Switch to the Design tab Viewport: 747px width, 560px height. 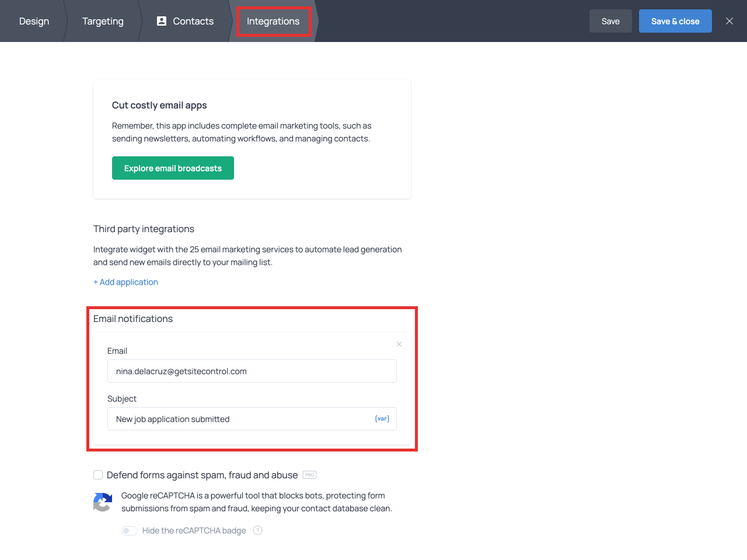(x=34, y=21)
